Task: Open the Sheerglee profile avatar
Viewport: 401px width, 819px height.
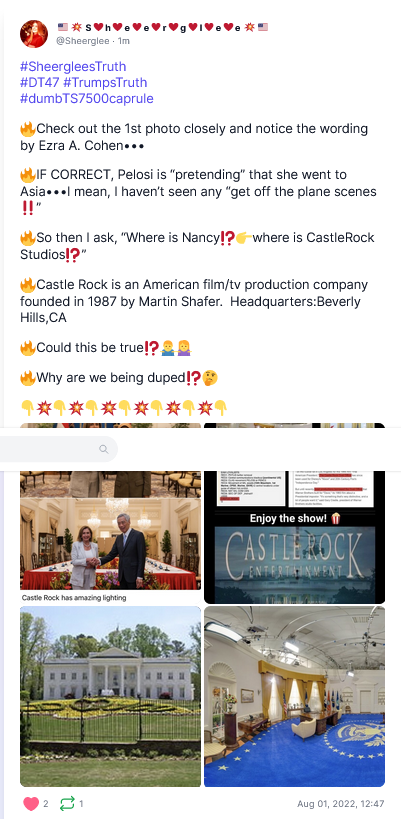Action: click(34, 34)
